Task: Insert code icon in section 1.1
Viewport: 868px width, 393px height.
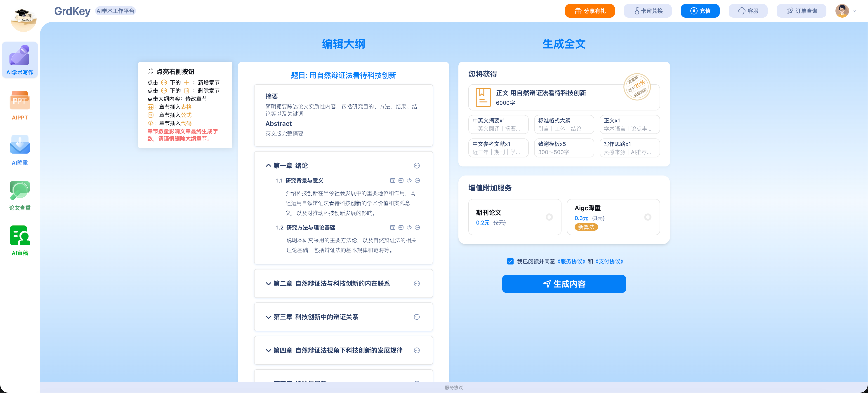Action: tap(409, 180)
